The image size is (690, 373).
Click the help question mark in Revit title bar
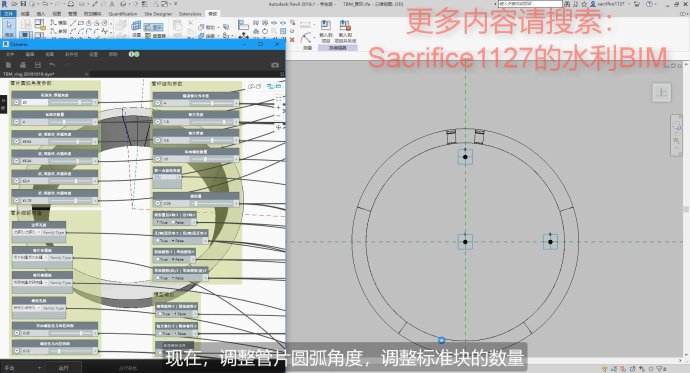(x=649, y=4)
